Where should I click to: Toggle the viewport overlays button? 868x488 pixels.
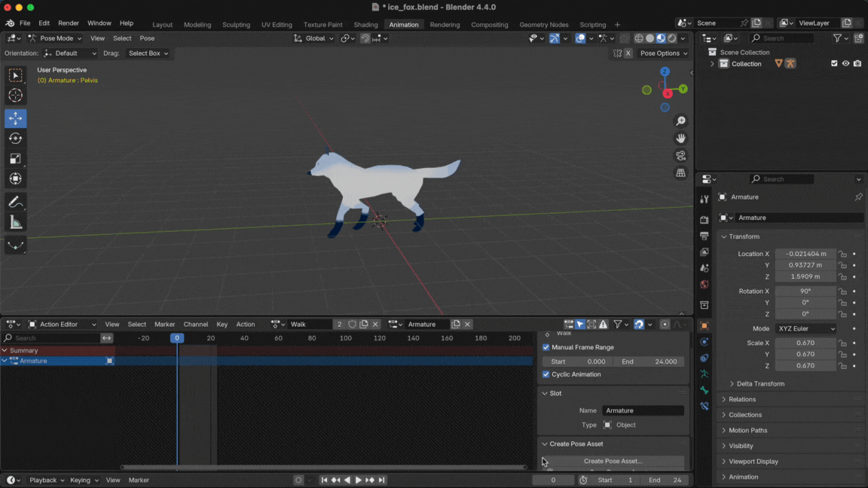coord(580,38)
